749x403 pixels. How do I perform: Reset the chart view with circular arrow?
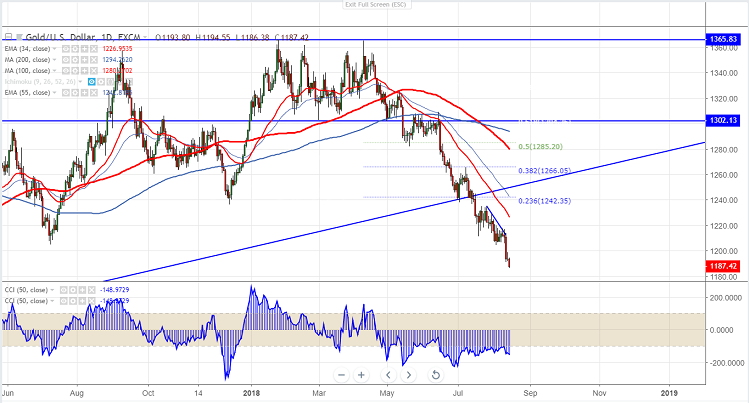coord(436,375)
